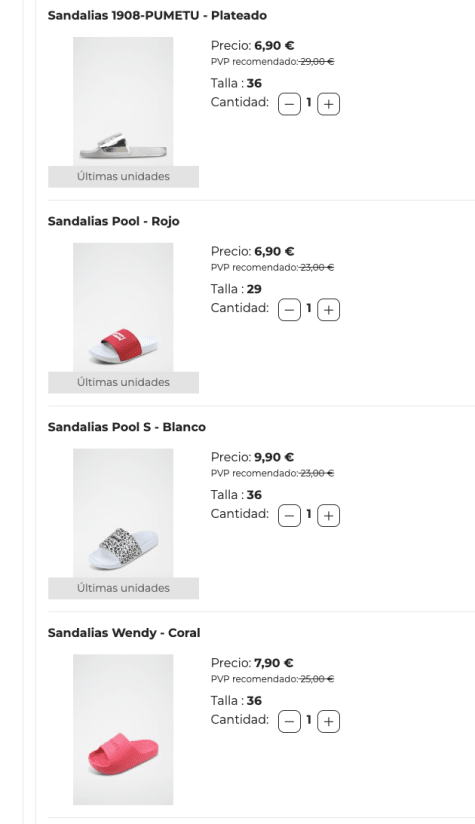The width and height of the screenshot is (475, 824).
Task: Click the Sandalias 1908-PUMETU - Plateado title
Action: click(157, 15)
